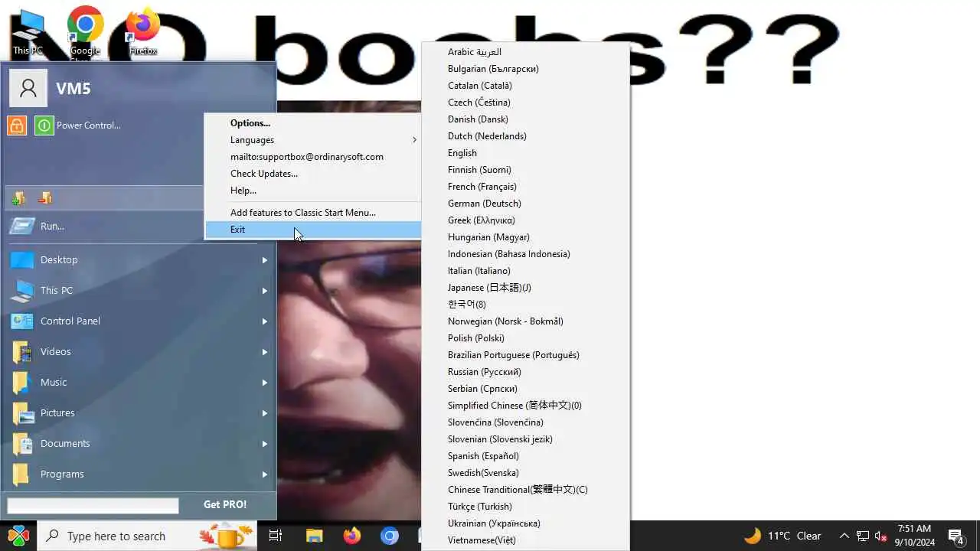Select Türkçe (Turkish) language
Viewport: 980px width, 551px height.
525,507
